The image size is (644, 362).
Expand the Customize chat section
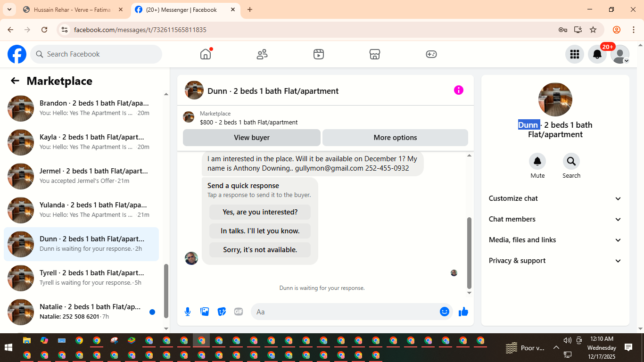tap(555, 198)
